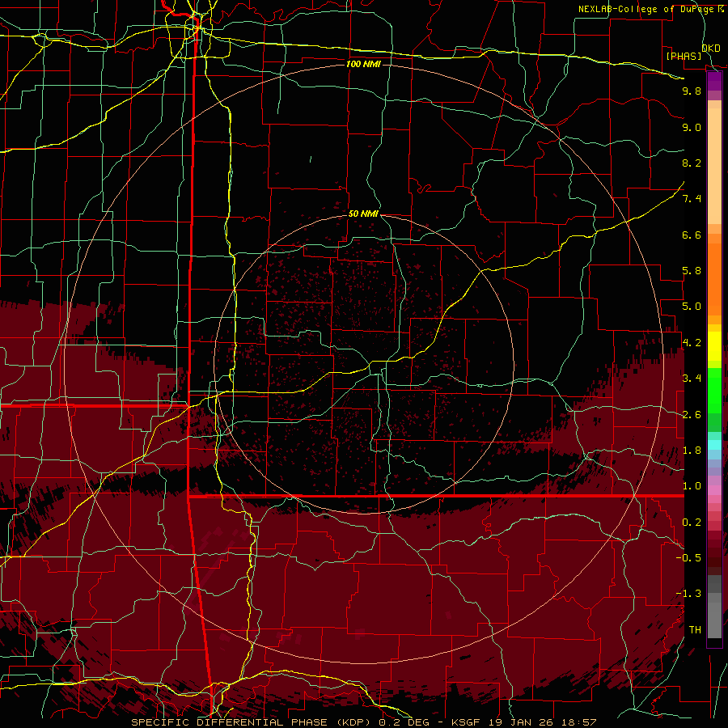Viewport: 728px width, 728px height.
Task: Click the 4.2 scale value
Action: pyautogui.click(x=692, y=343)
